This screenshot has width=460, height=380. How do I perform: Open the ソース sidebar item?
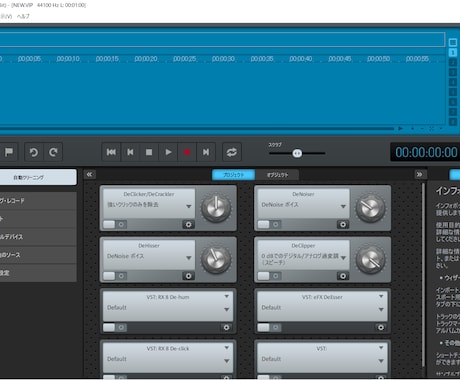tap(38, 255)
